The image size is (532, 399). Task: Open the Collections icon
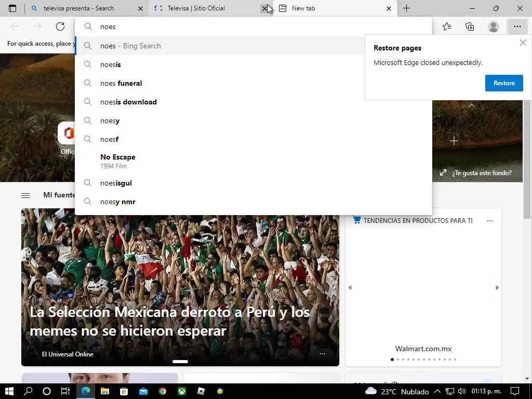click(470, 26)
